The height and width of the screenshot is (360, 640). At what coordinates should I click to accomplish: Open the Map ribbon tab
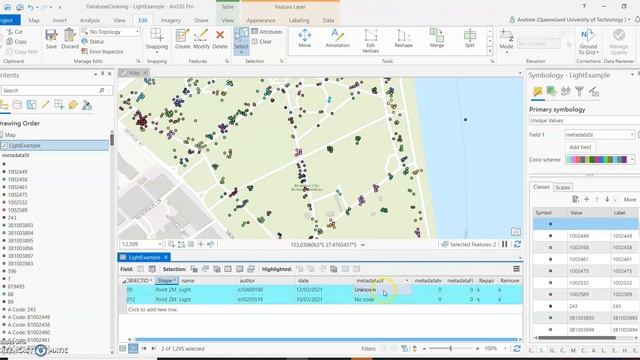(34, 20)
